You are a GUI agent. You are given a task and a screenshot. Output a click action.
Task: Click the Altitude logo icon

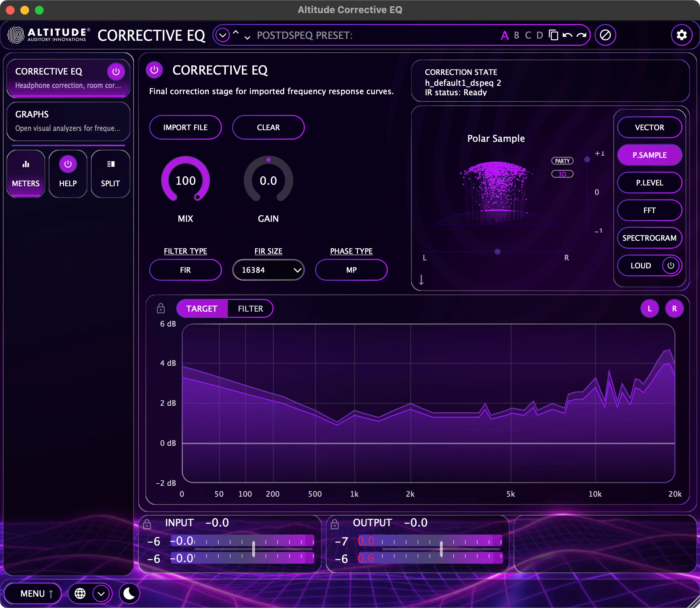[16, 35]
